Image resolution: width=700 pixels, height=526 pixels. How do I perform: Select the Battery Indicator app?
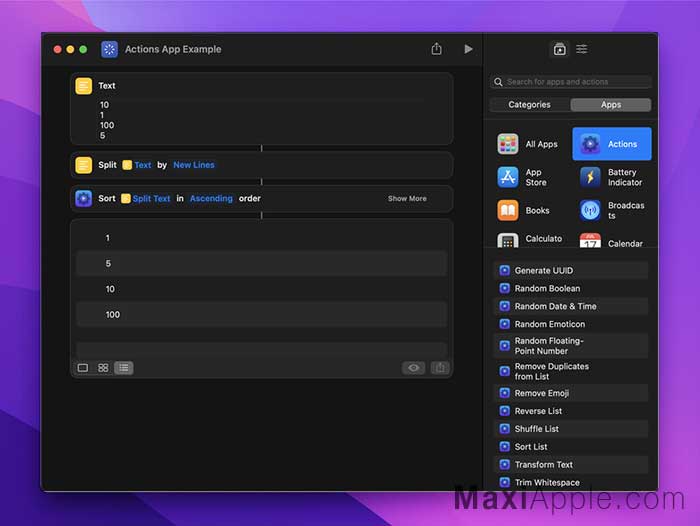pos(612,177)
